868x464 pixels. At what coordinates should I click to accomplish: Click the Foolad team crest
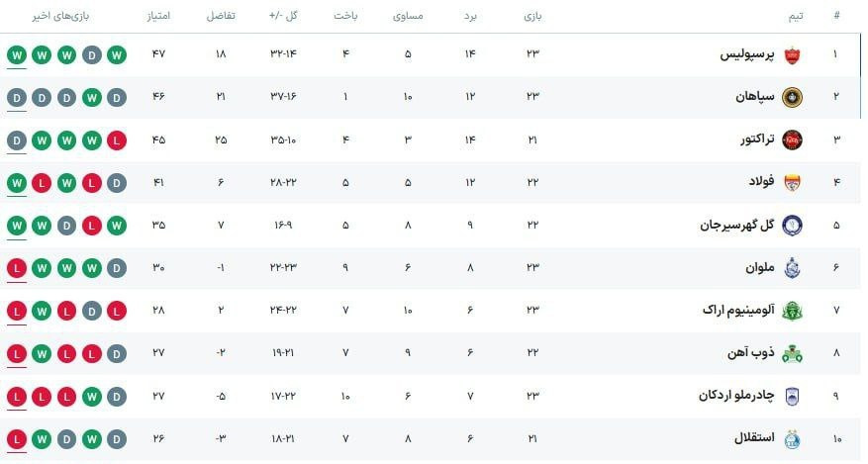[x=792, y=182]
